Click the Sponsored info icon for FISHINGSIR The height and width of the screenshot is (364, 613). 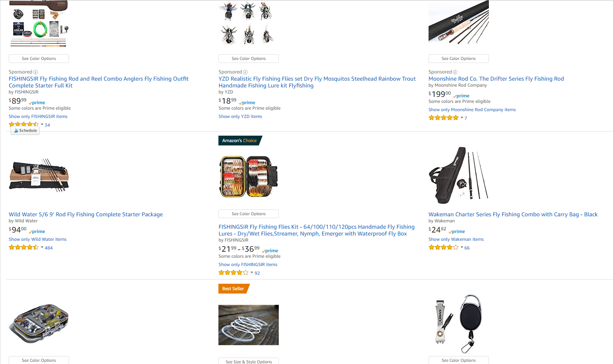click(x=35, y=72)
